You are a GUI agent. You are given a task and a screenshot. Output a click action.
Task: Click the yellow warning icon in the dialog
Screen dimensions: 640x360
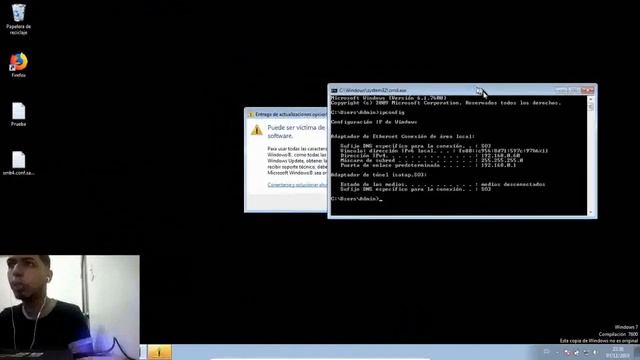[257, 130]
